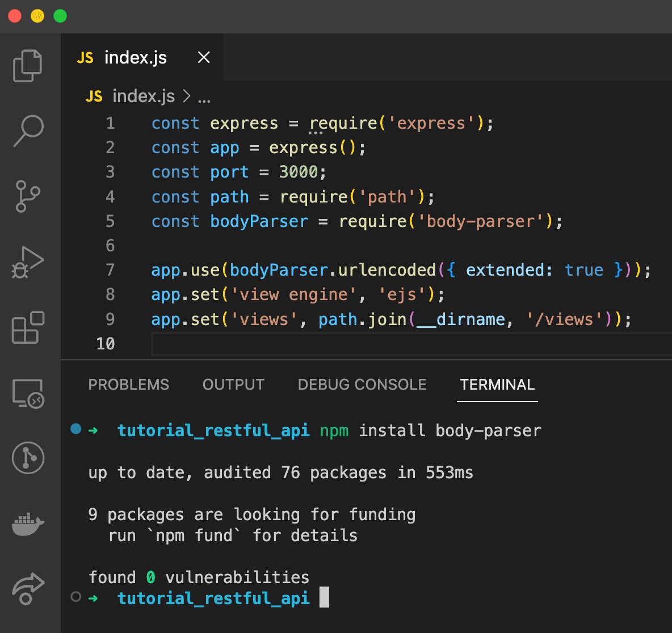Open the Git Graph circle icon

tap(28, 458)
